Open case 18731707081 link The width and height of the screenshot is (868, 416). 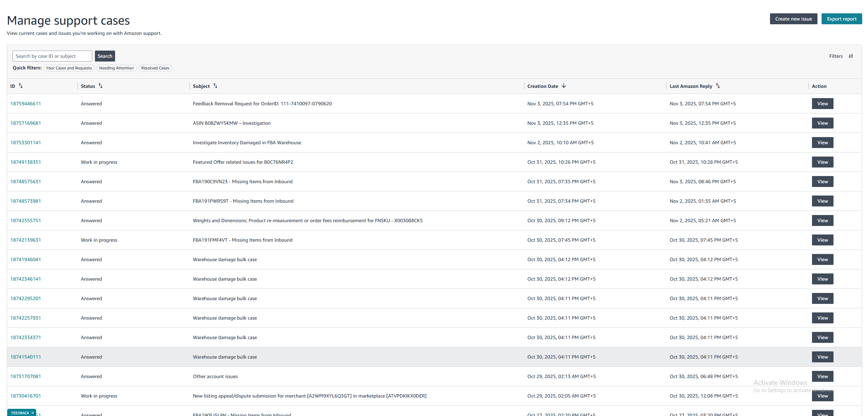click(26, 376)
